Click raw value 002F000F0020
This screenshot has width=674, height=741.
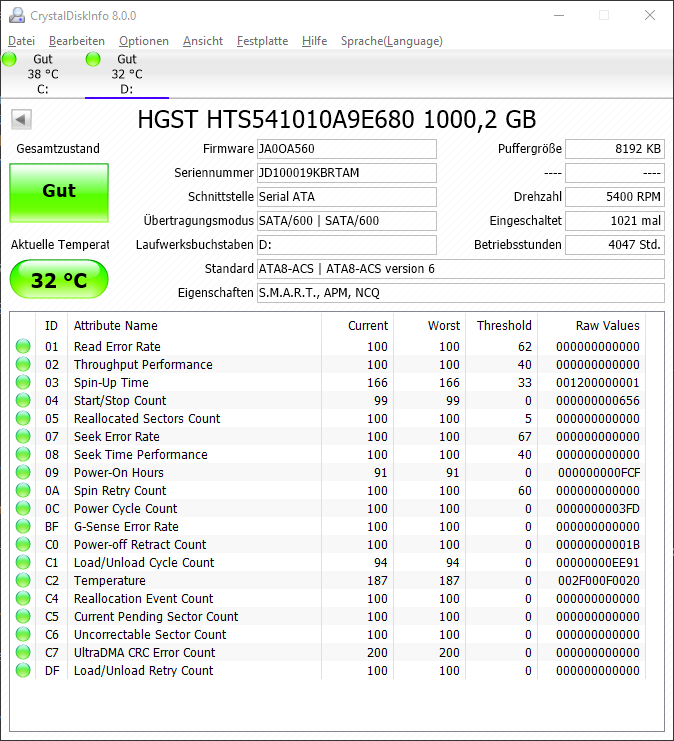click(x=599, y=581)
